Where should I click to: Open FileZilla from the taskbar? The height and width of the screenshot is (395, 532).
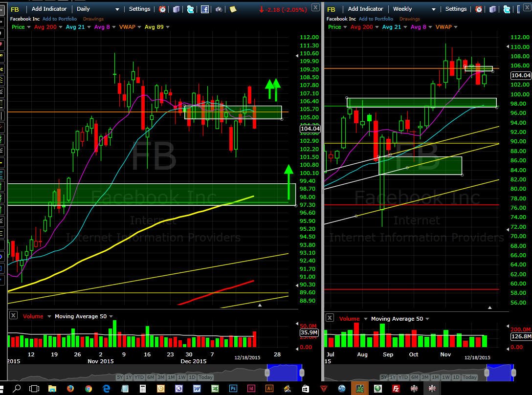(x=396, y=389)
